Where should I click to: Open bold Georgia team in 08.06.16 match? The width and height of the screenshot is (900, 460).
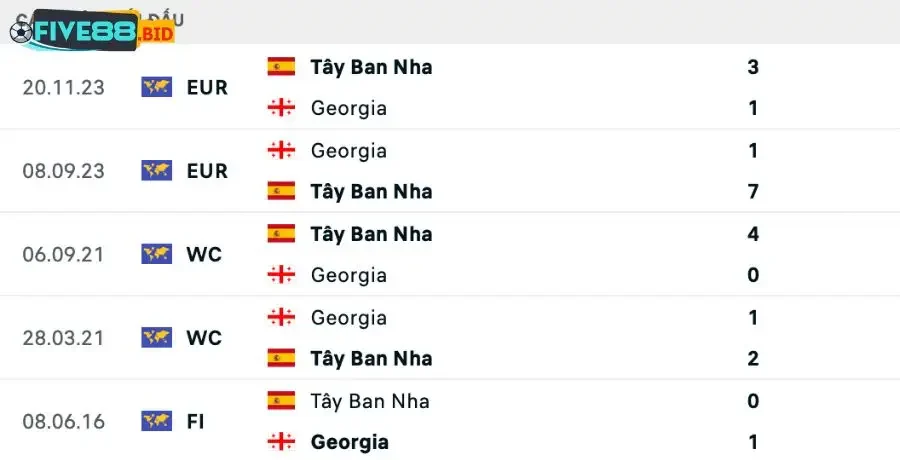(349, 441)
